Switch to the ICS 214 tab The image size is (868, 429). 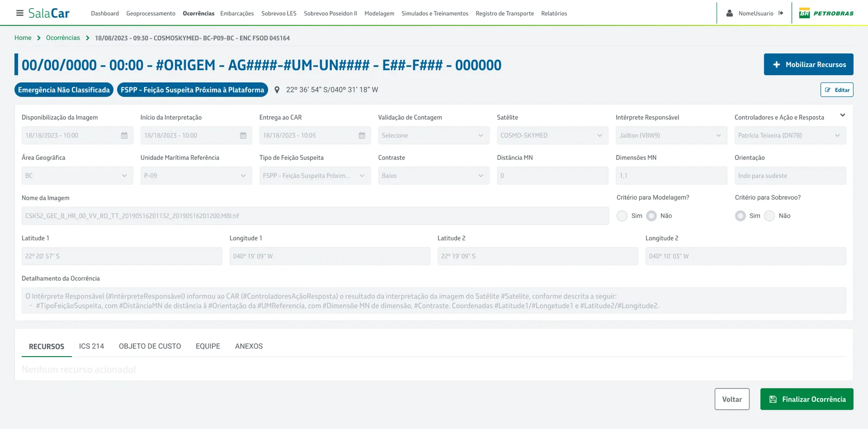pos(92,346)
